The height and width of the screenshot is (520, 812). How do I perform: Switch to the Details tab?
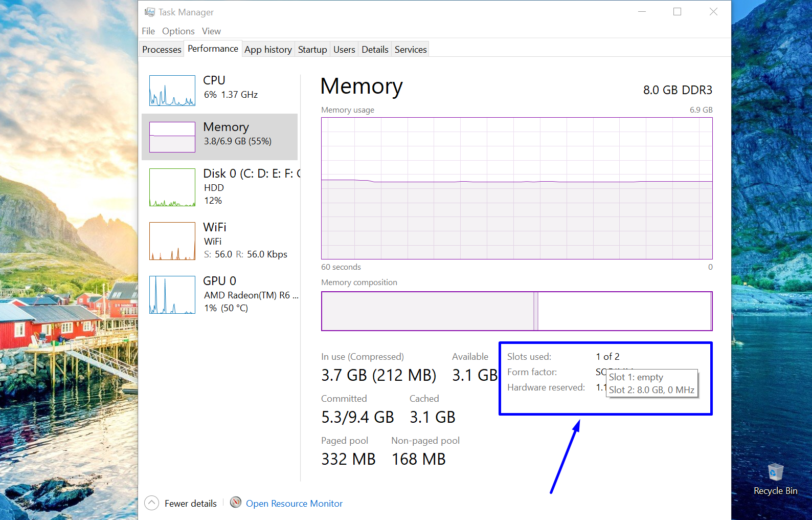pos(375,50)
